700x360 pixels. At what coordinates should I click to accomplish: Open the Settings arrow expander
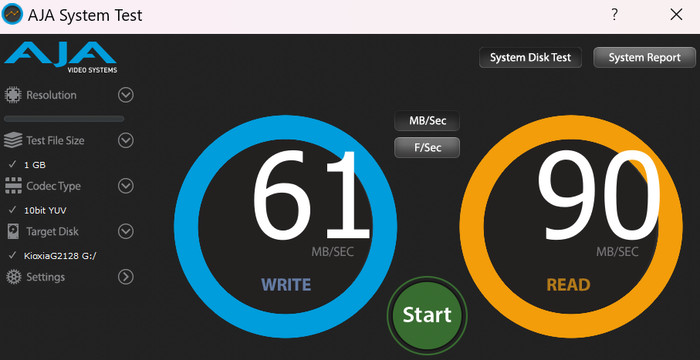point(126,277)
